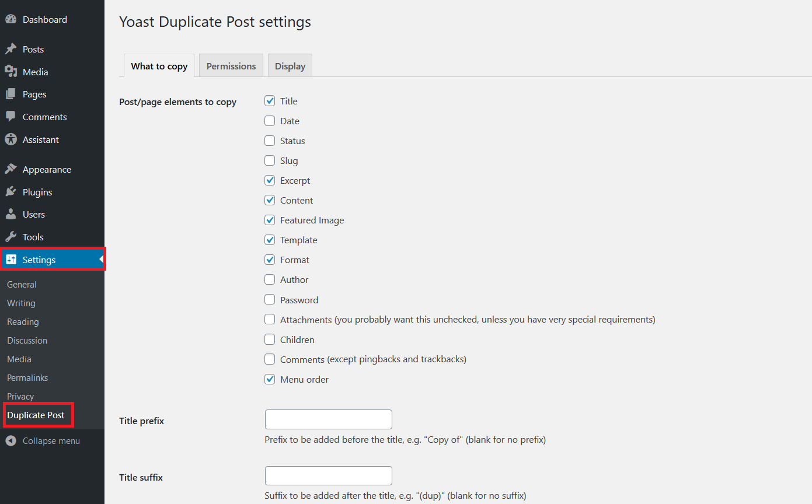Uncheck the Menu order checkbox

pyautogui.click(x=270, y=379)
